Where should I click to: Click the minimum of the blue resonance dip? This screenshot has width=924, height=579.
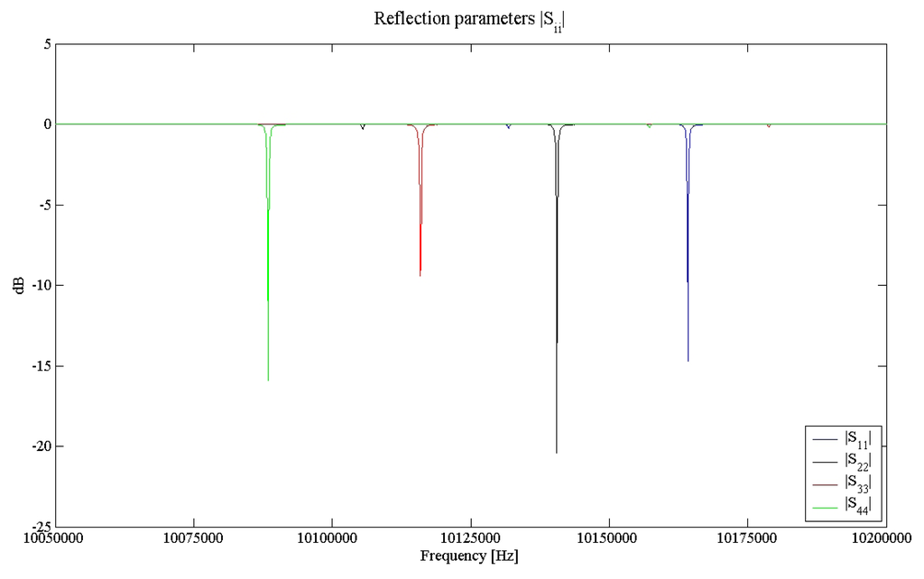pyautogui.click(x=688, y=361)
